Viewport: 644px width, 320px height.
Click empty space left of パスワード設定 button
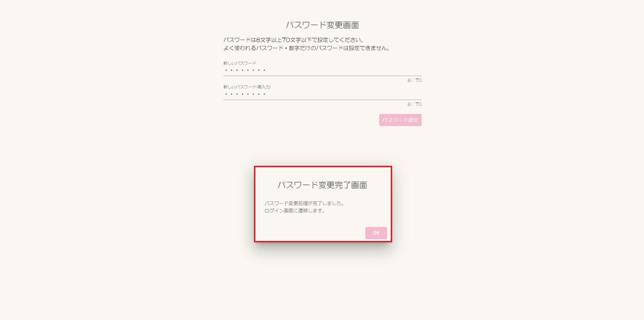(301, 120)
